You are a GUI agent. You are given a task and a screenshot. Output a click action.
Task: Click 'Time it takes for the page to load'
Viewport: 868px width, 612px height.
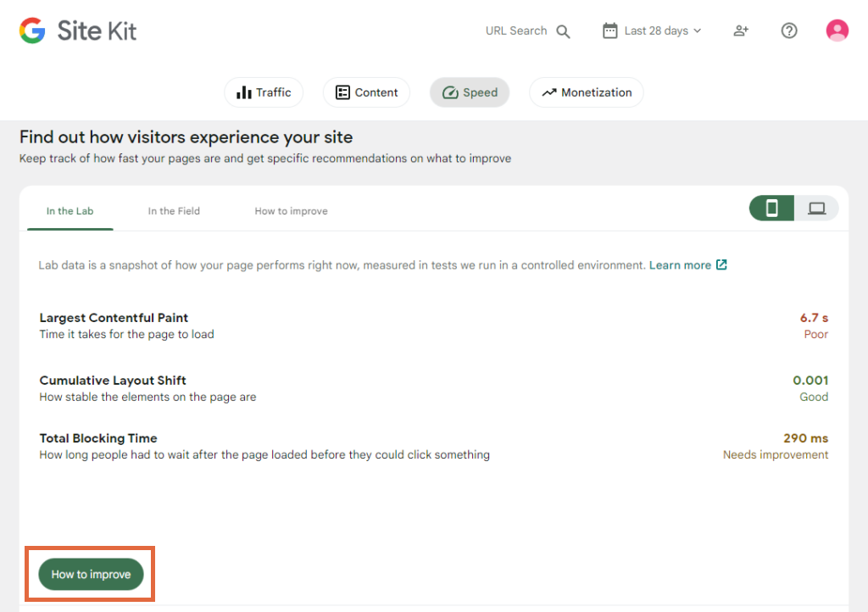(x=127, y=334)
